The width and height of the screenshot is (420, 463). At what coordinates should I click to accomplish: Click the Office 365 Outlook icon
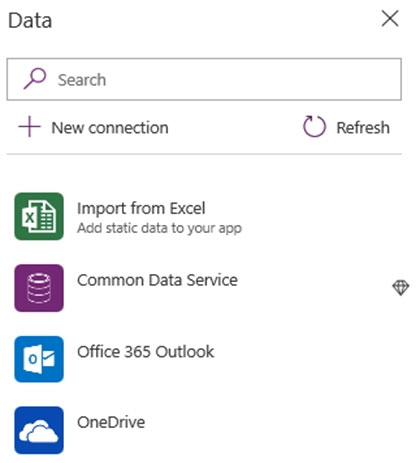coord(39,359)
